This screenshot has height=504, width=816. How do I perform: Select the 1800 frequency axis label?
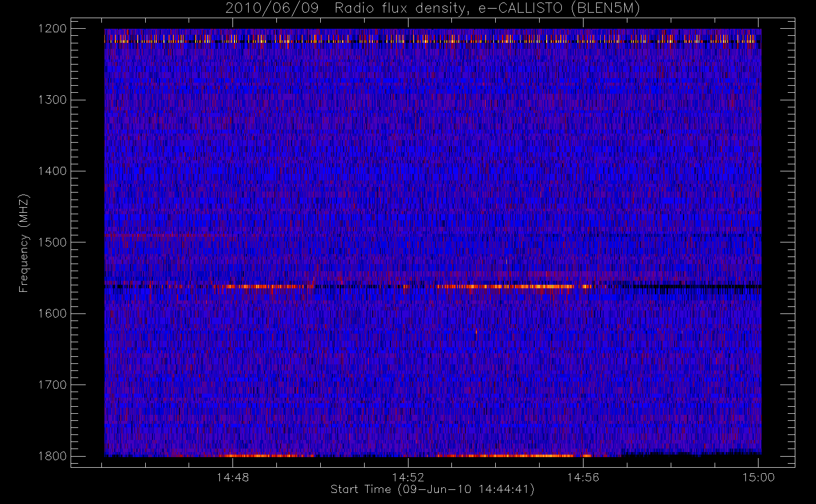52,456
